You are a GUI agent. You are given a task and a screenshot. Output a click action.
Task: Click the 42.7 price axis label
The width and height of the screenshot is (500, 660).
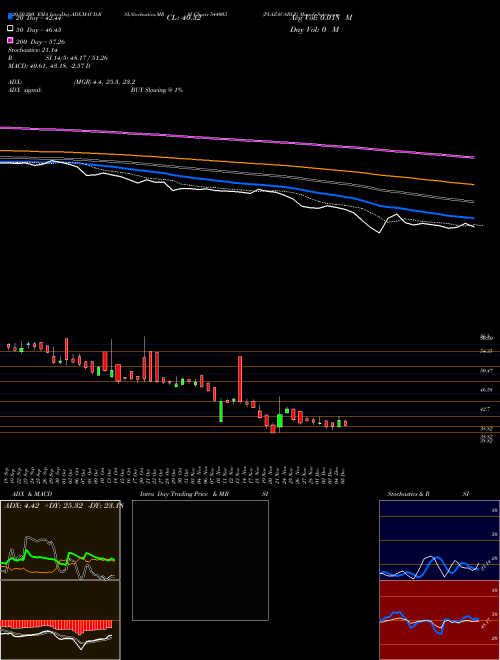[485, 409]
